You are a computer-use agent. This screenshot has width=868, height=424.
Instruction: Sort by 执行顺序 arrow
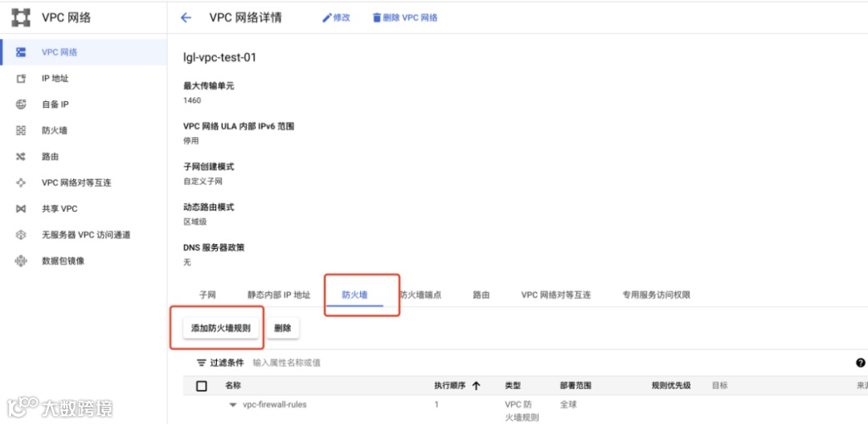476,386
